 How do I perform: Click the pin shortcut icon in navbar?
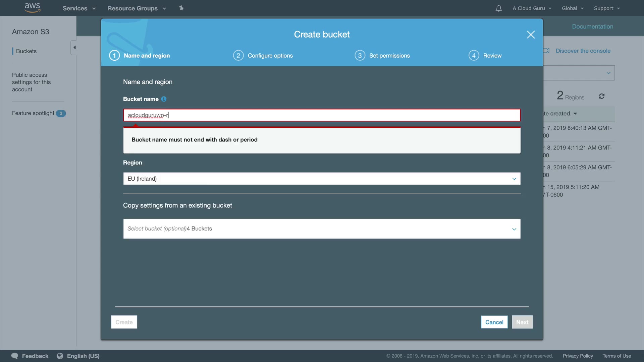181,8
